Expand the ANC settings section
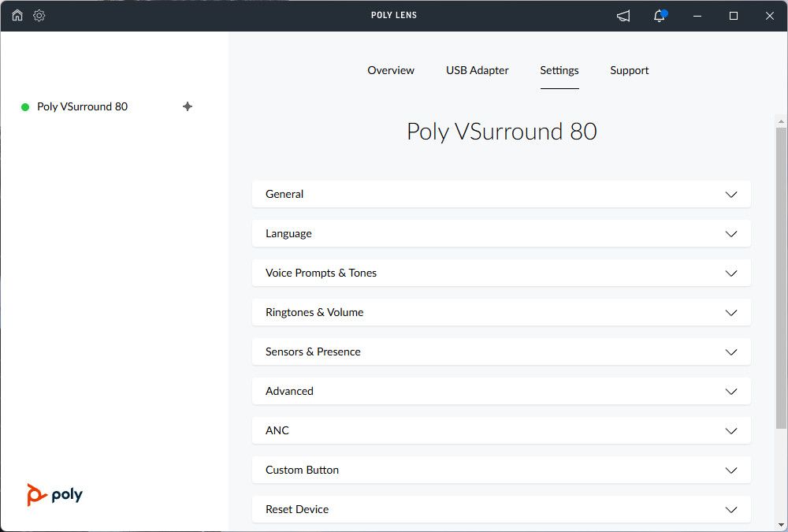The image size is (788, 532). (501, 430)
